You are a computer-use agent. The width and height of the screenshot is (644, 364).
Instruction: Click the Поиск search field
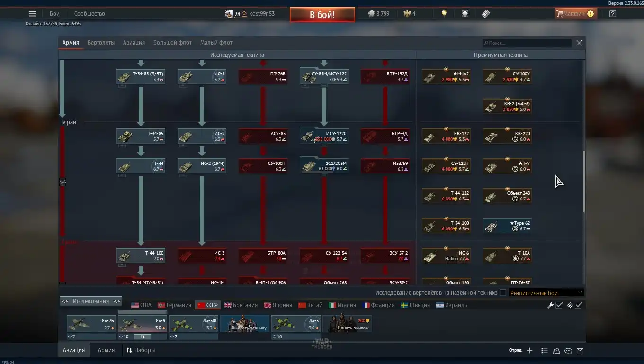(527, 43)
